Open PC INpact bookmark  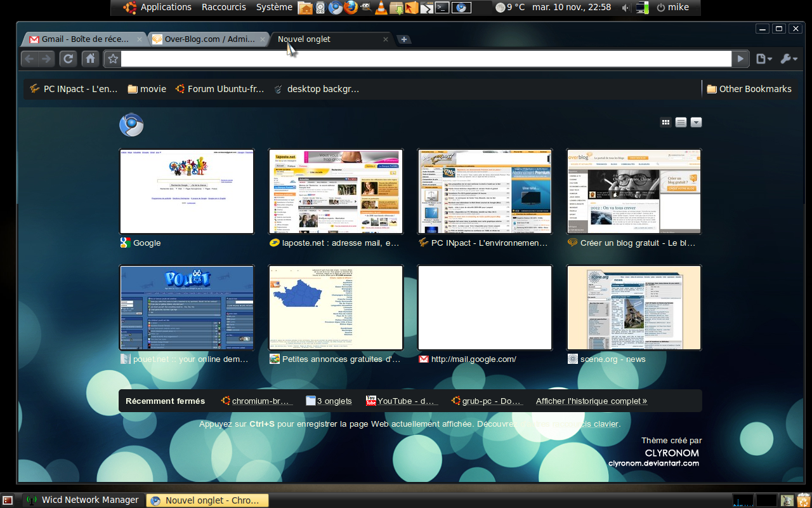(x=74, y=89)
